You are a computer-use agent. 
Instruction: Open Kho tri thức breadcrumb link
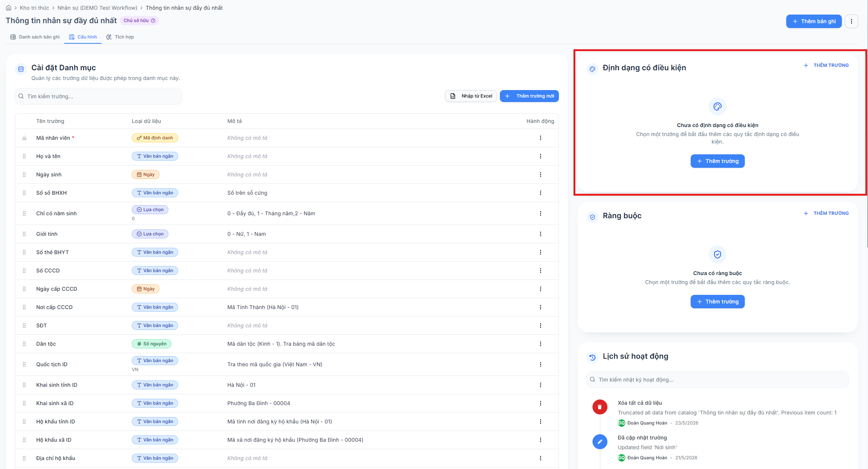(x=34, y=8)
